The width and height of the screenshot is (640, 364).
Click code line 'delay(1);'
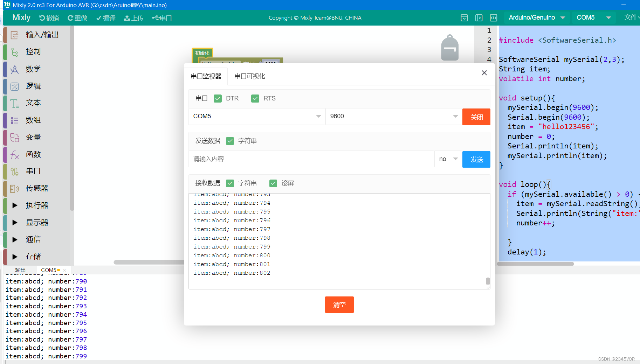point(527,252)
